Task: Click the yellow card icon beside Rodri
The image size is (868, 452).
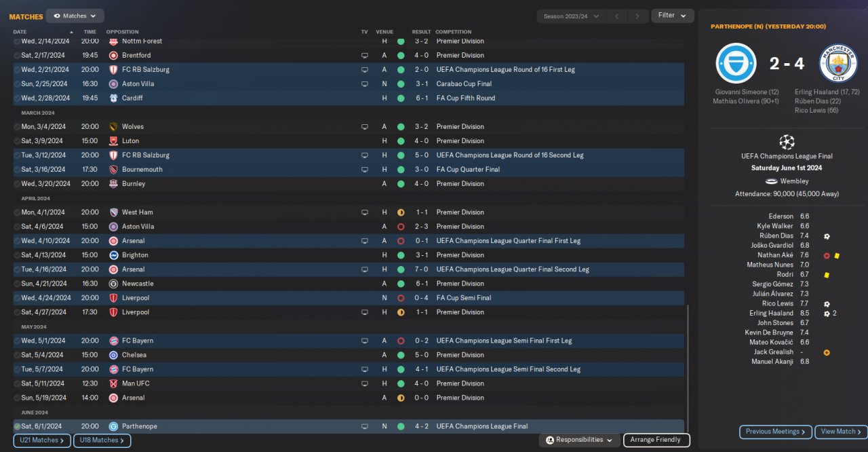Action: pos(827,275)
